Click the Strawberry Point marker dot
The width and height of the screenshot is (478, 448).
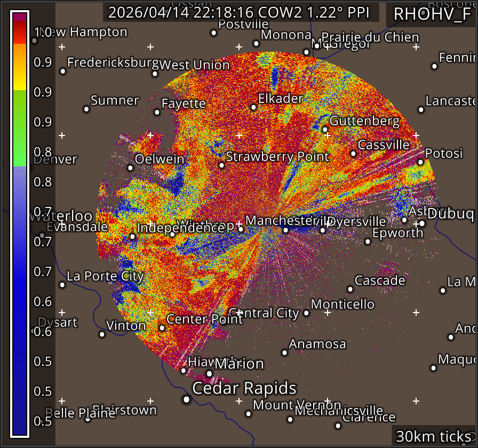pyautogui.click(x=222, y=165)
